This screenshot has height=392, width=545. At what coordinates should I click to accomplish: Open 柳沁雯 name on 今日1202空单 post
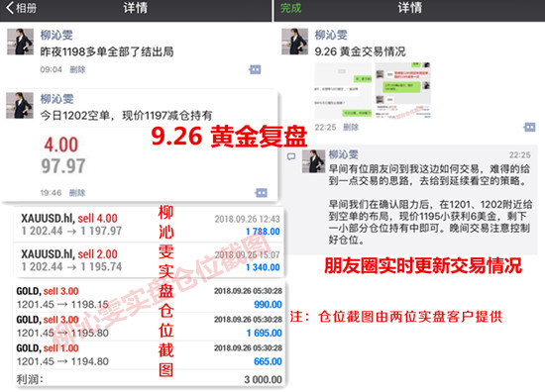[56, 99]
